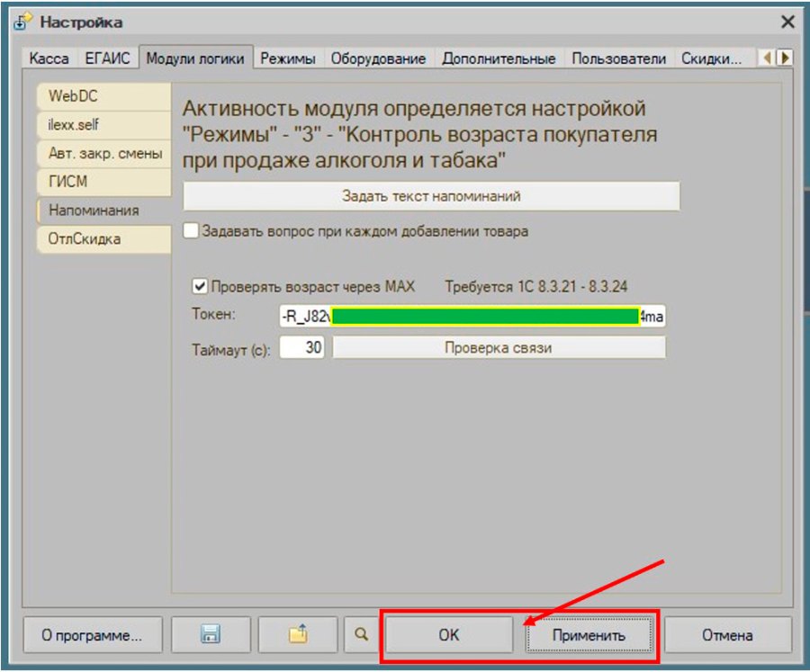Enable Задавать вопрос при каждом добавлении товара
Image resolution: width=810 pixels, height=672 pixels.
[x=191, y=230]
